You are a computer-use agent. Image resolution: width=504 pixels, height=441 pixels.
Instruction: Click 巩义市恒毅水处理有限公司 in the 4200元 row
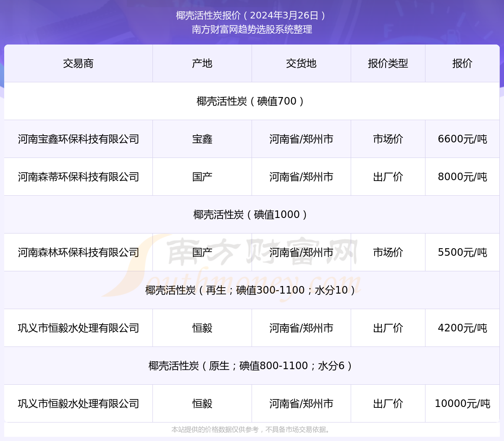point(79,328)
